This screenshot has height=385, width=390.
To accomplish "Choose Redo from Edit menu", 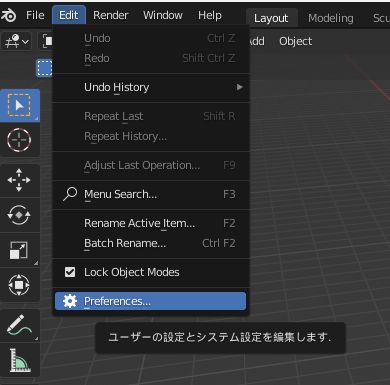I will (151, 58).
